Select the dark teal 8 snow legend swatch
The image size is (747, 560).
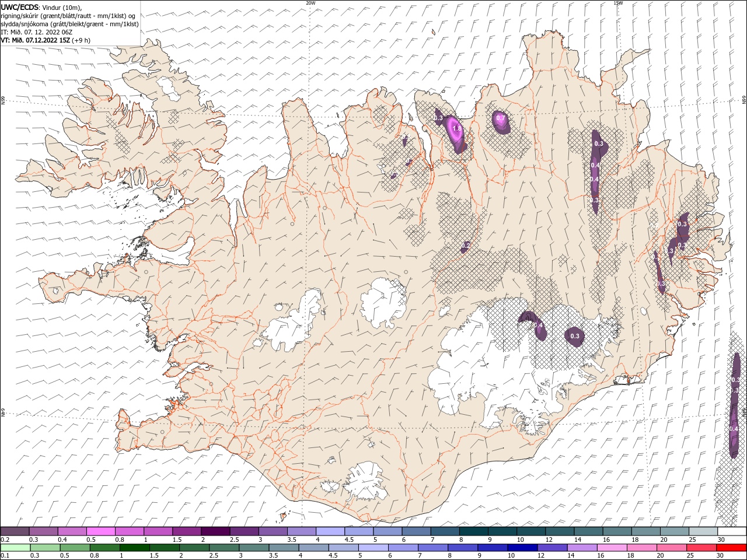pyautogui.click(x=473, y=531)
